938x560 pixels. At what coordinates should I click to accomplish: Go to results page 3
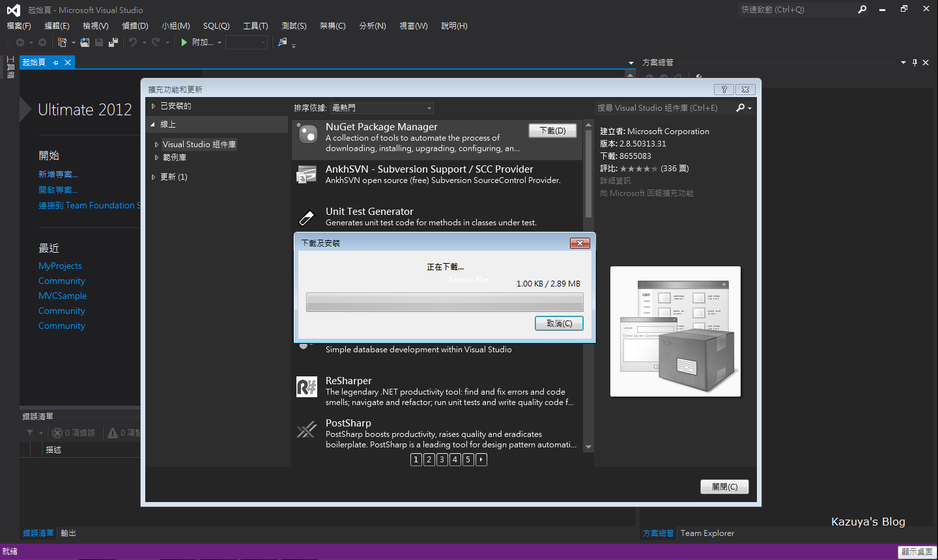pos(442,460)
